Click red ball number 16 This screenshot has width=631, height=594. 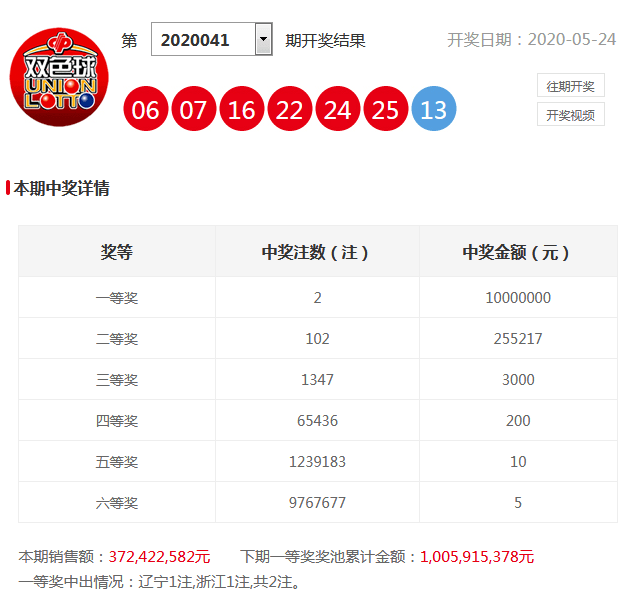(x=241, y=109)
